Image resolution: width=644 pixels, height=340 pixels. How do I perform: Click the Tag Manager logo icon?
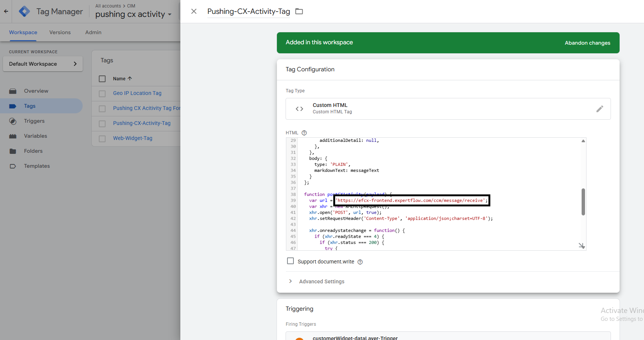[x=24, y=11]
